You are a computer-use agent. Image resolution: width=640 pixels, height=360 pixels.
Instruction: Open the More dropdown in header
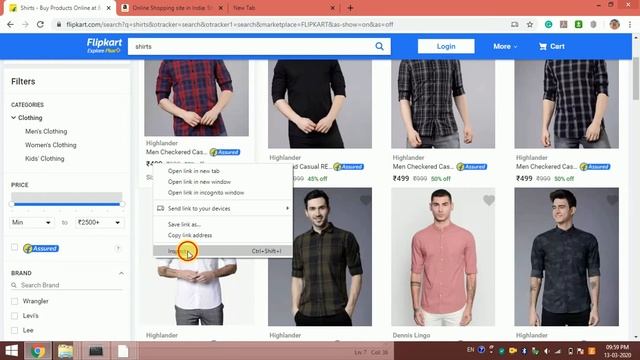pos(505,47)
